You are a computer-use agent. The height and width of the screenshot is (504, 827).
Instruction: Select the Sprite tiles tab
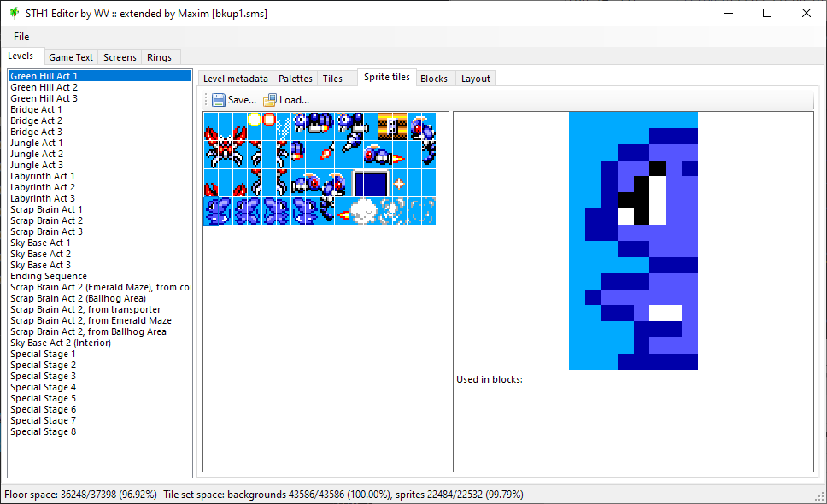(387, 77)
